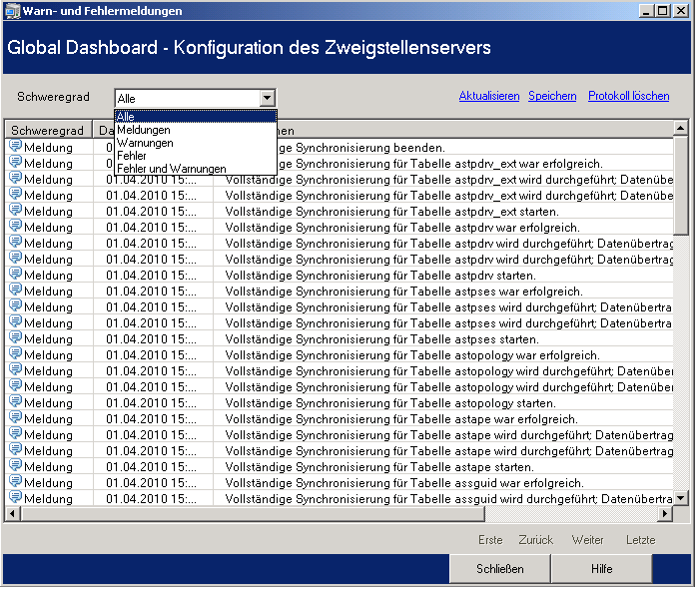The image size is (700, 589).
Task: Click the icon of the 'astpdrv_ext starten' row
Action: (15, 211)
